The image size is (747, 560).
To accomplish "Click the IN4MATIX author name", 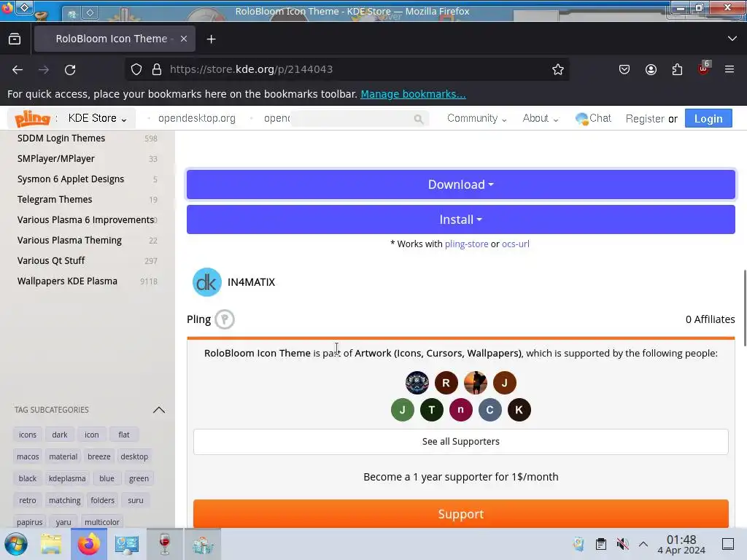I will tap(251, 282).
